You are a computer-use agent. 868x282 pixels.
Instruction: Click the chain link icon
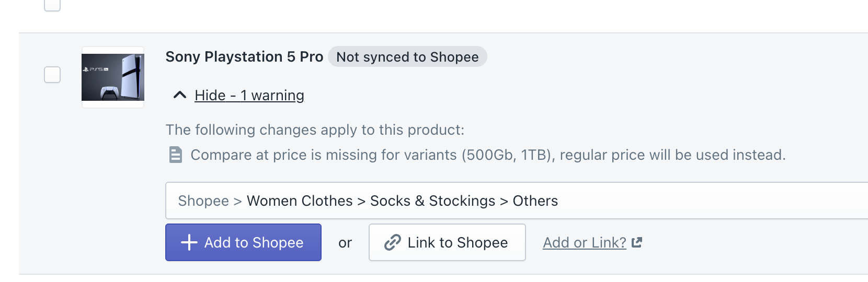click(392, 242)
